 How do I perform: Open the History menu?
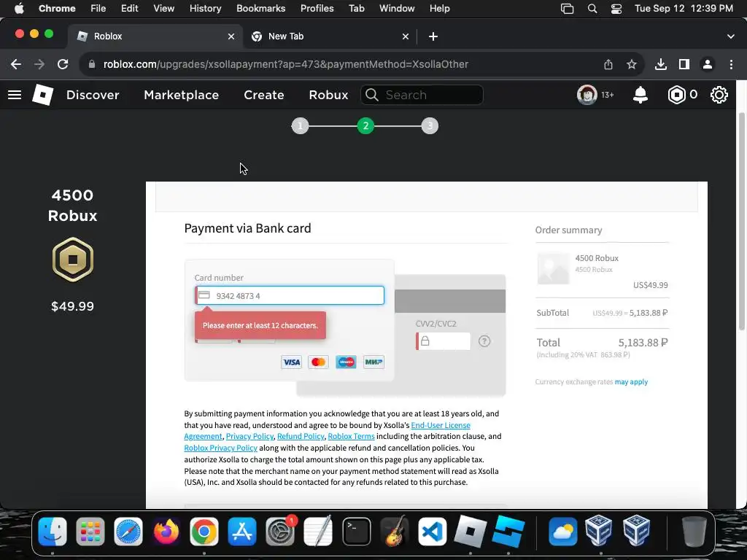205,9
